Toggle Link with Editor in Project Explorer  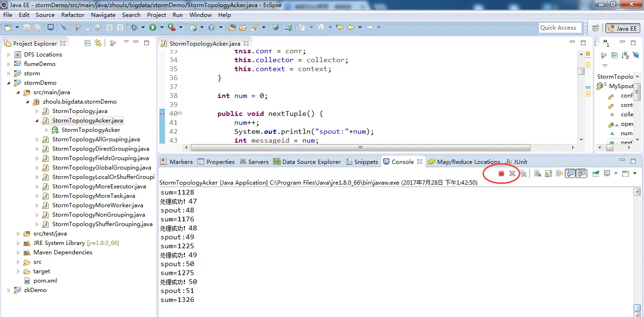(x=98, y=43)
